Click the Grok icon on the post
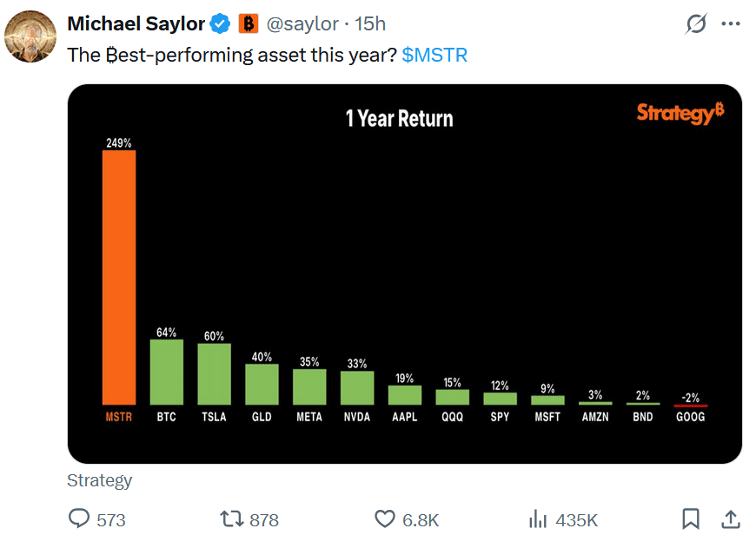This screenshot has height=535, width=756. pyautogui.click(x=695, y=23)
